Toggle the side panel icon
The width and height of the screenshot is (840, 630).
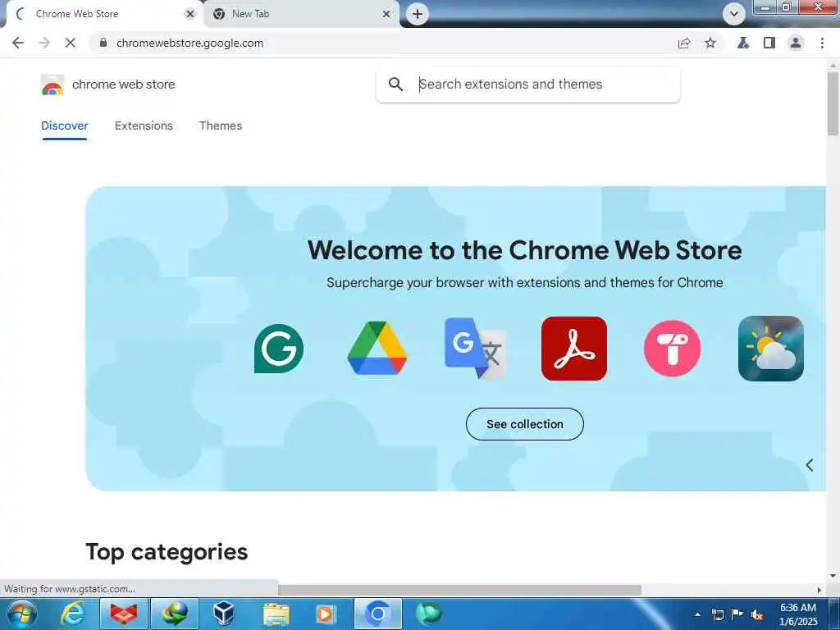(769, 43)
